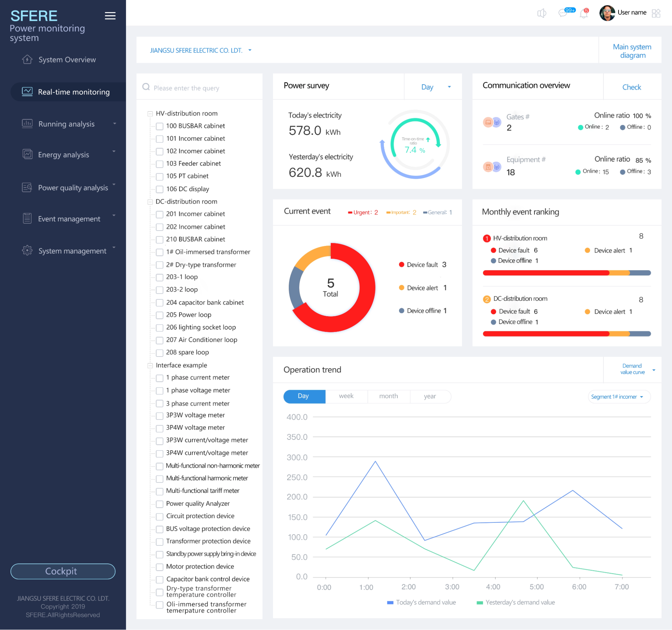Open the notification bell icon
Screen dimensions: 672x630
pos(584,13)
